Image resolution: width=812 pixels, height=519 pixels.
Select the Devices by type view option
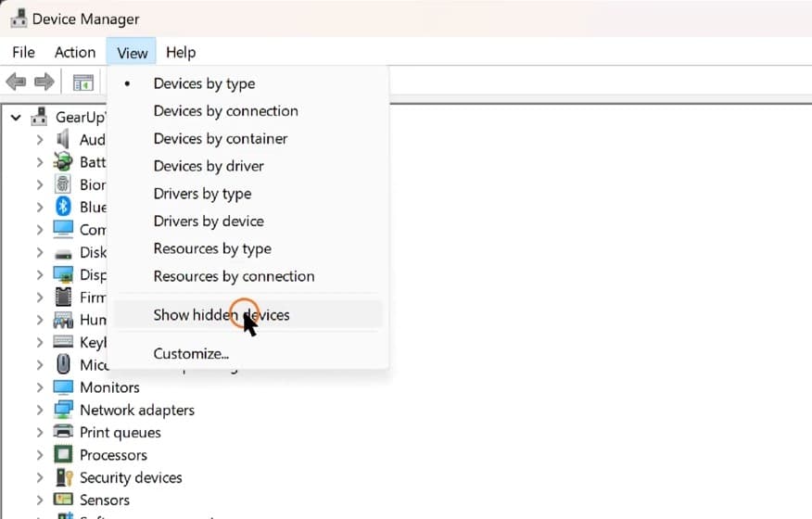(204, 83)
